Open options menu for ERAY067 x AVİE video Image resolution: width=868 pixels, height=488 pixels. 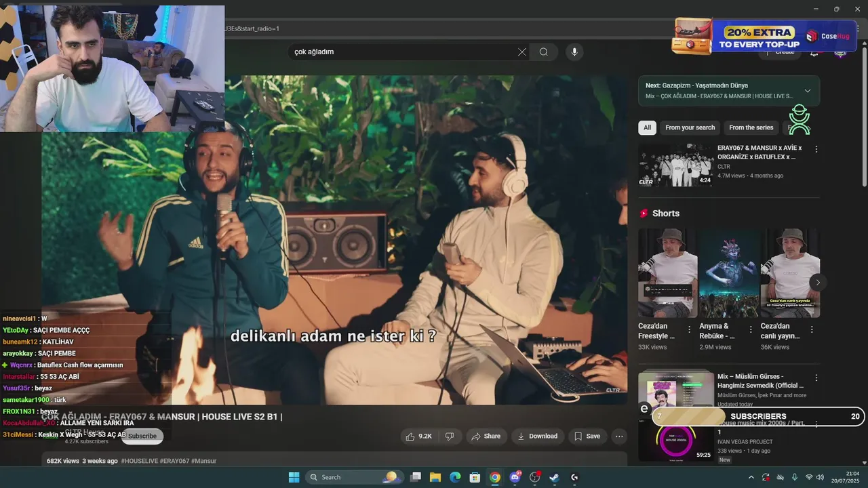(x=816, y=149)
